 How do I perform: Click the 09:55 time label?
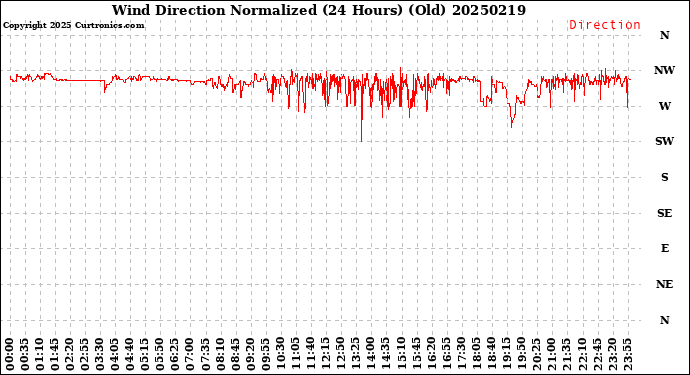pyautogui.click(x=266, y=355)
